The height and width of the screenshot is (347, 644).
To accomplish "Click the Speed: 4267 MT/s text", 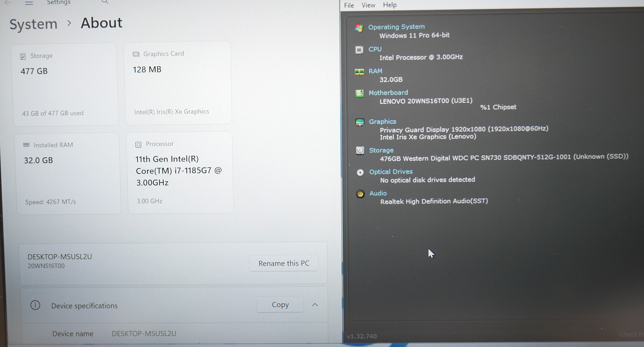I will pyautogui.click(x=51, y=202).
